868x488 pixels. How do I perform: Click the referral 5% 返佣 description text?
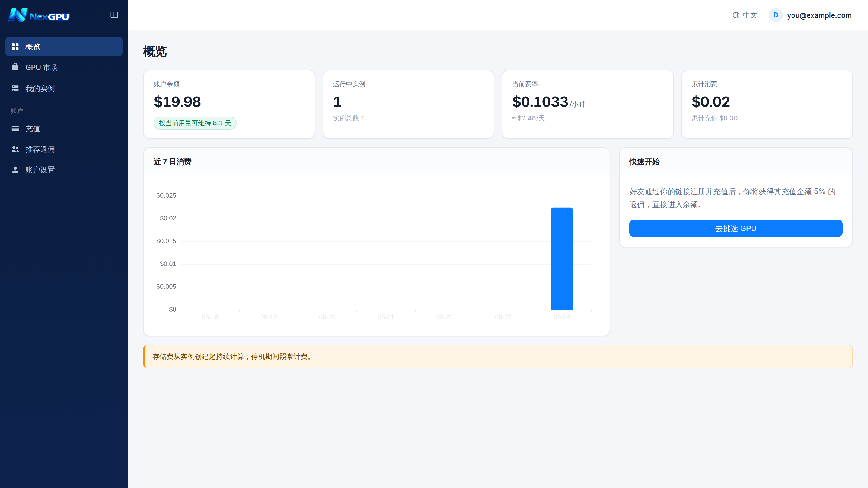tap(733, 198)
